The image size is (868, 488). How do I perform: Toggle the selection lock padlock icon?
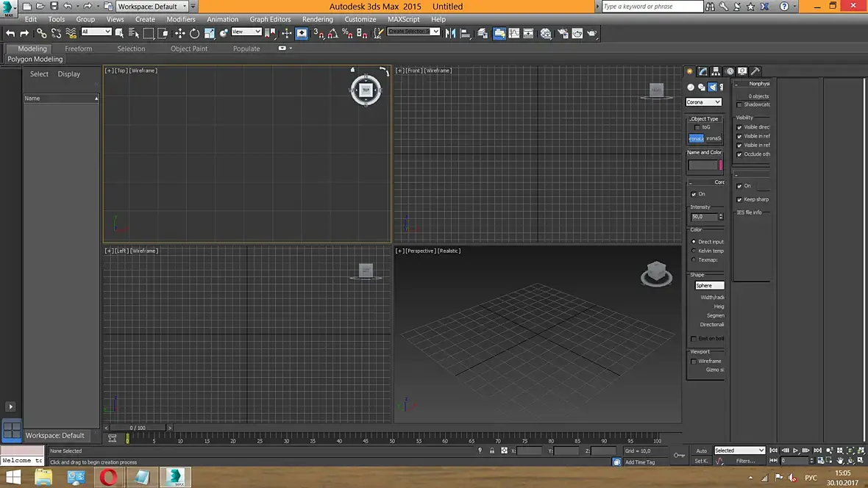[491, 451]
